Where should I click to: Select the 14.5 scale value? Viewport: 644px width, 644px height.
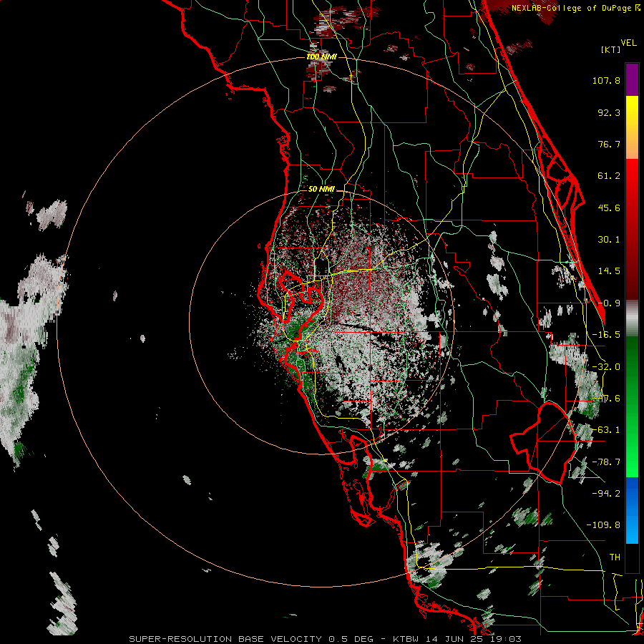[609, 271]
